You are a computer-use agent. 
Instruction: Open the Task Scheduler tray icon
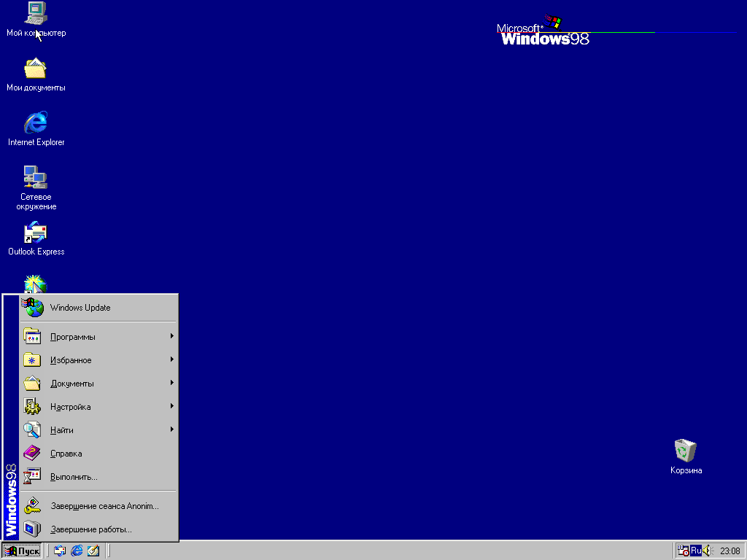(x=684, y=551)
